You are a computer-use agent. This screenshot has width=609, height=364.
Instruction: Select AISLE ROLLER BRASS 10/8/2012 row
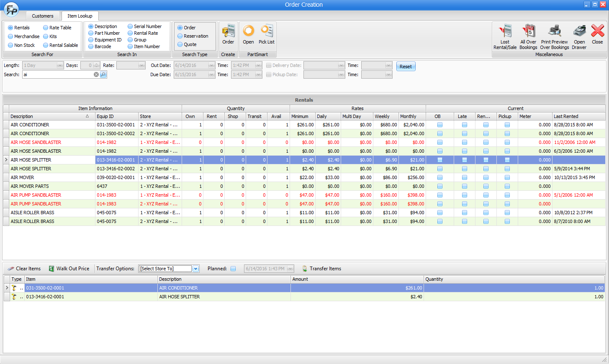click(x=304, y=213)
